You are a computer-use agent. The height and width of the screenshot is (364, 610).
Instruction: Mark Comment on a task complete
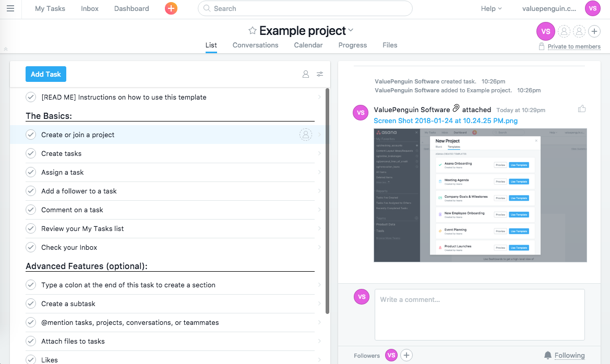coord(31,210)
